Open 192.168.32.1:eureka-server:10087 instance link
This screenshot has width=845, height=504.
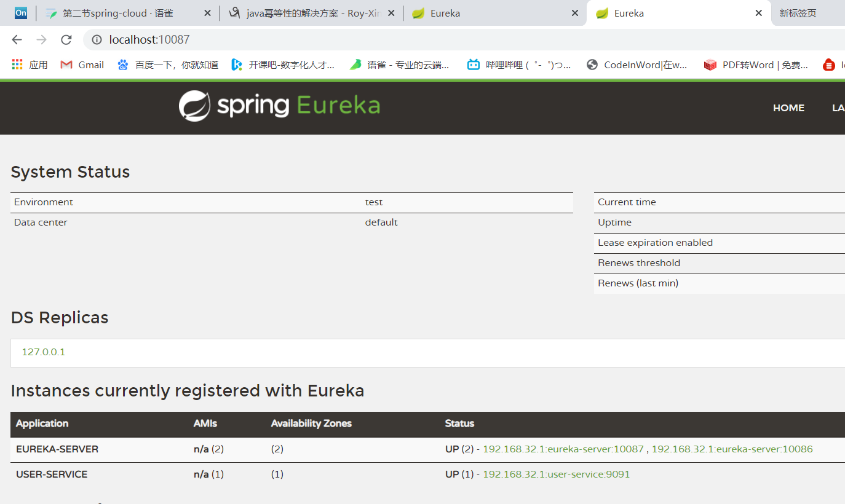point(563,449)
